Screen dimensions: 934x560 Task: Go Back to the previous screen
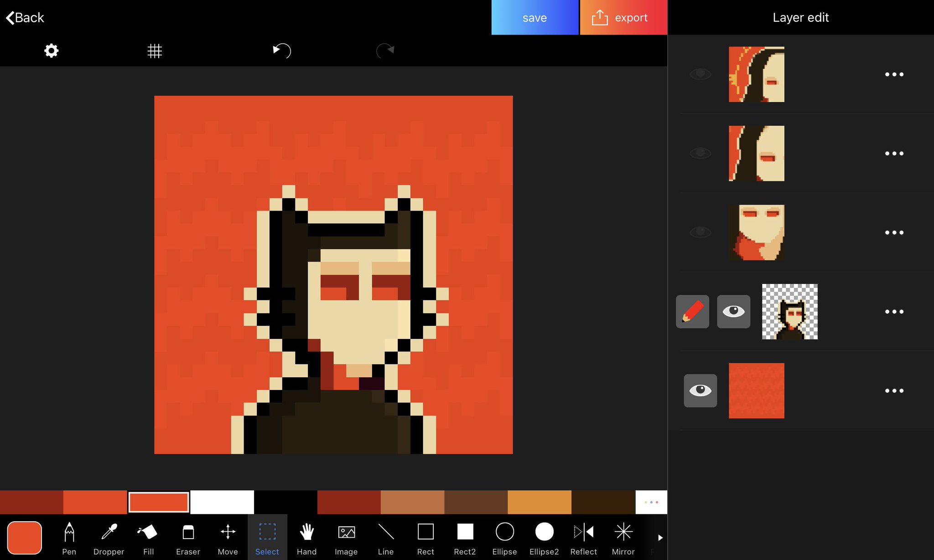[x=25, y=18]
